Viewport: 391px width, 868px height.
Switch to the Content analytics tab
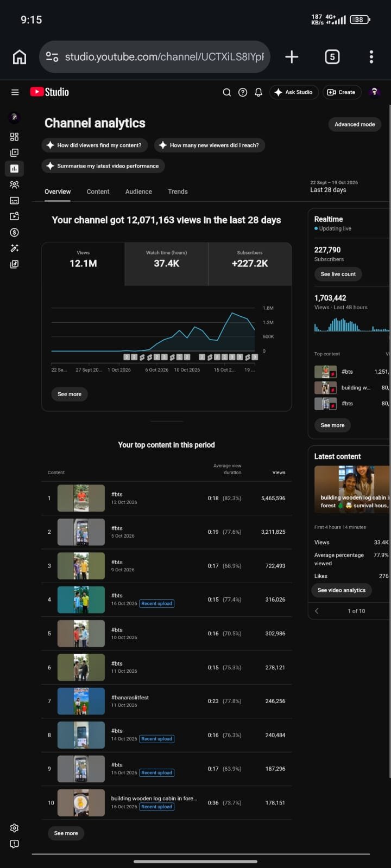point(98,192)
